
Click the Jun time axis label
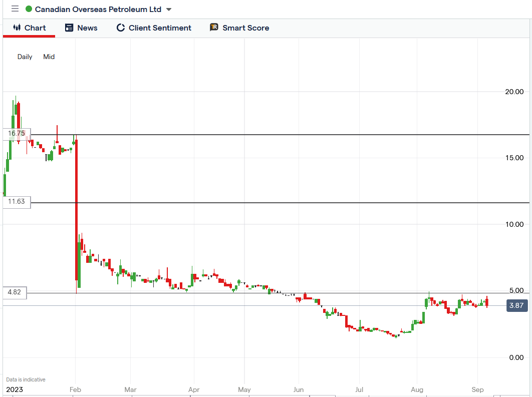299,389
